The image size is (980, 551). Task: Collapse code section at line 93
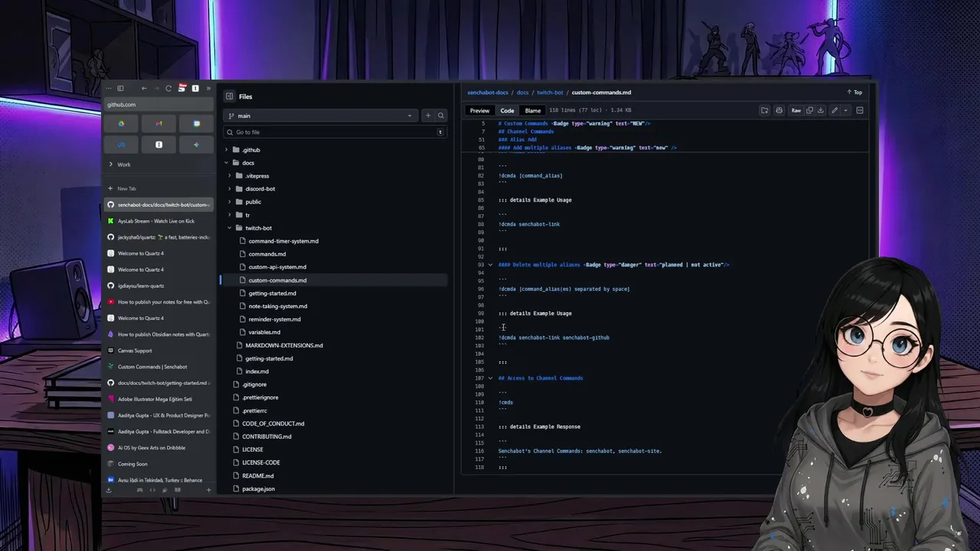[490, 265]
